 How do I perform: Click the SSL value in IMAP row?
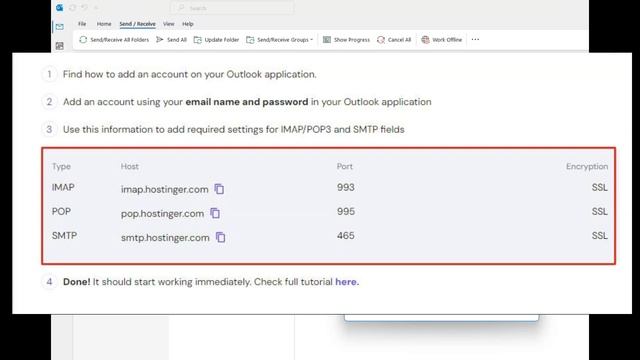[x=600, y=187]
